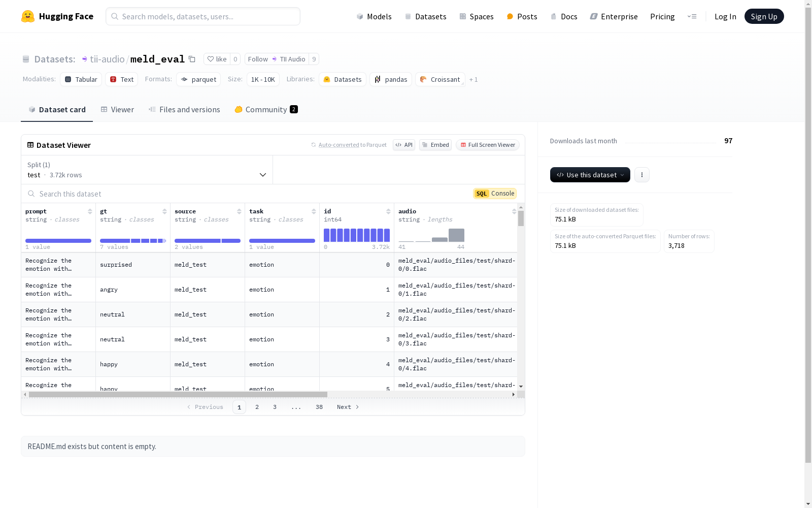This screenshot has width=812, height=508.
Task: Click the Log In link
Action: point(725,17)
